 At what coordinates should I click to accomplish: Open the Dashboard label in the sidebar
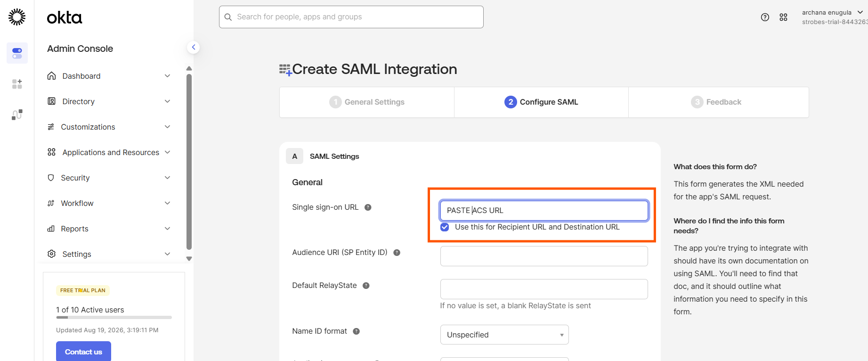[x=81, y=76]
